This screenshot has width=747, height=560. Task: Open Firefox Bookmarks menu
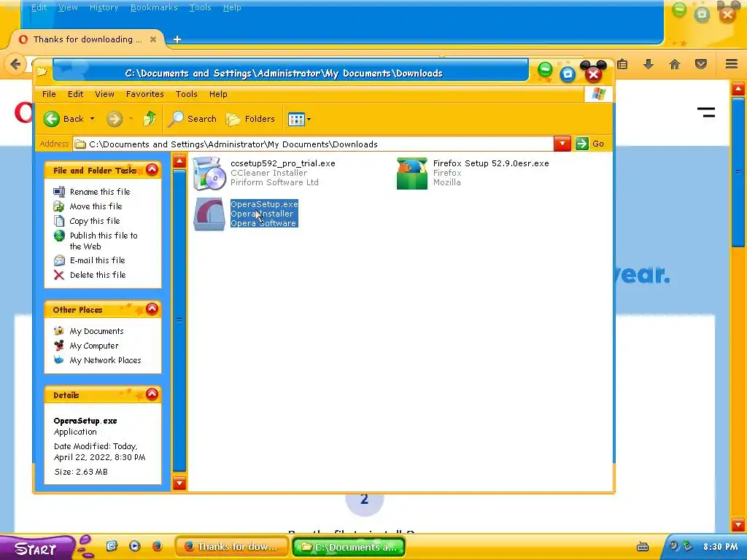pos(154,7)
